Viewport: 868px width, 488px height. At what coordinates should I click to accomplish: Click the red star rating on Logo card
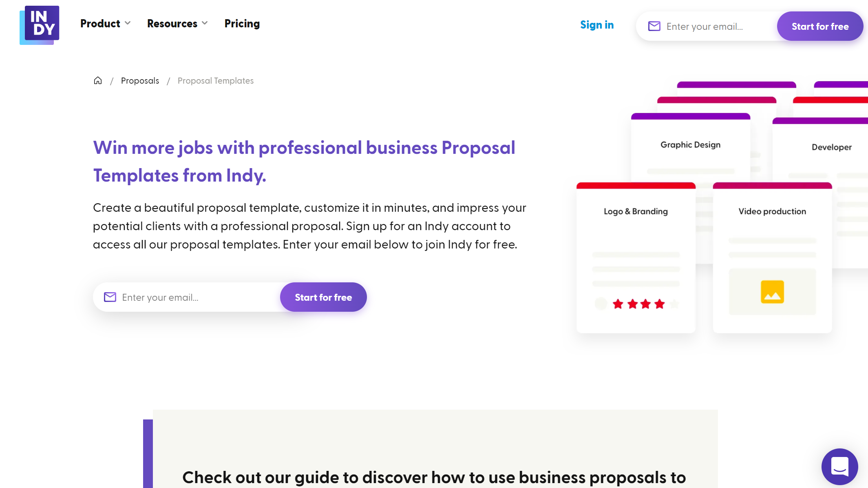pos(638,304)
